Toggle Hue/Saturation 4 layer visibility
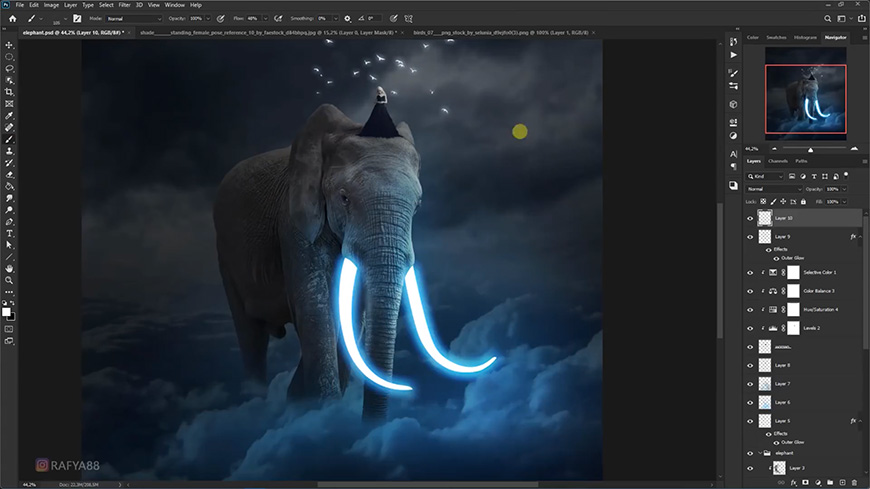Image resolution: width=870 pixels, height=489 pixels. pyautogui.click(x=750, y=310)
